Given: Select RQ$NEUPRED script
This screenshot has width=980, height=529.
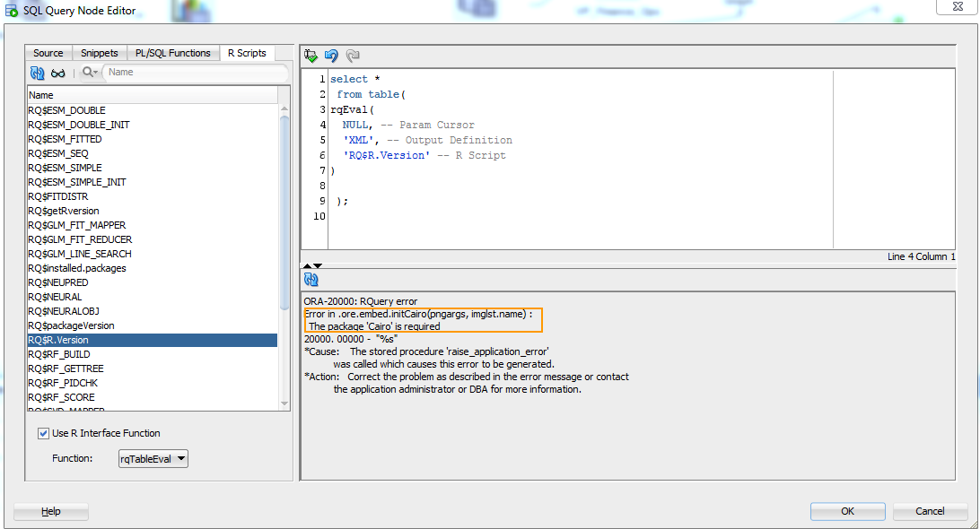Looking at the screenshot, I should click(x=153, y=282).
